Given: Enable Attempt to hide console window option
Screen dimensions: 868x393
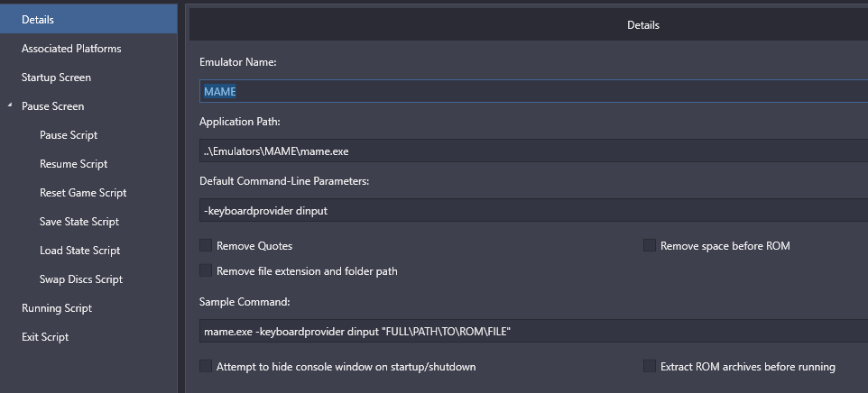Looking at the screenshot, I should (x=207, y=367).
